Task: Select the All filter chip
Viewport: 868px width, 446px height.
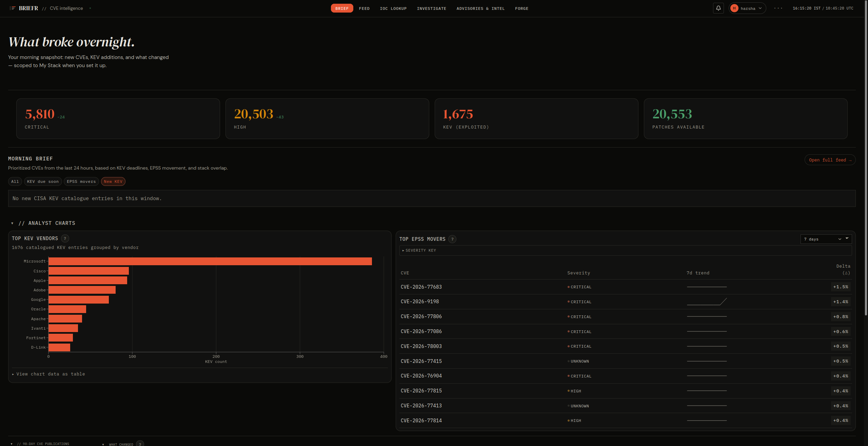Action: click(15, 181)
